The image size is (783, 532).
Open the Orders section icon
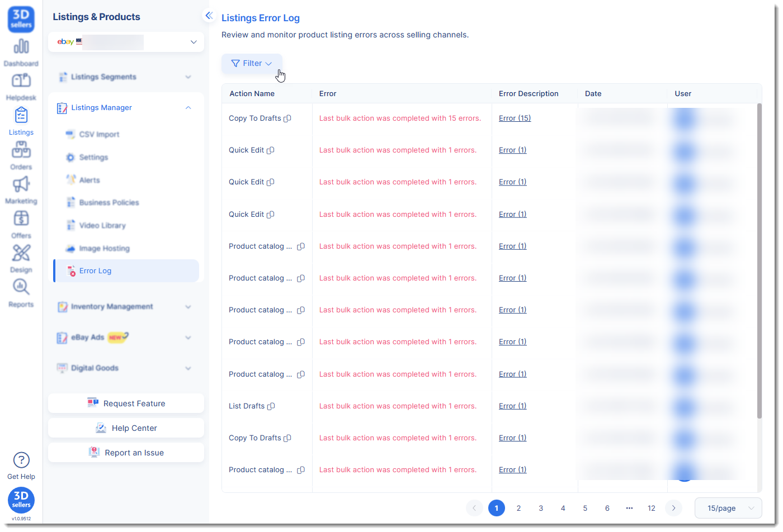click(21, 150)
